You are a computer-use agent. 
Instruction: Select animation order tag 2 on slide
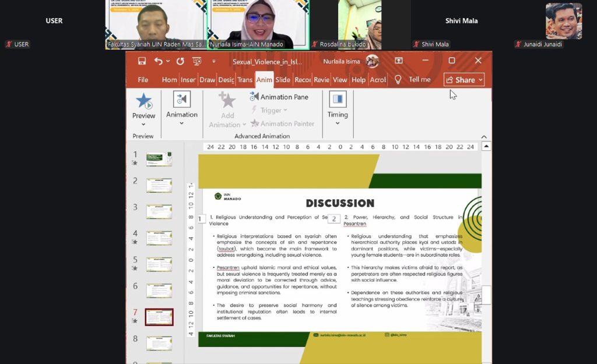click(x=333, y=219)
